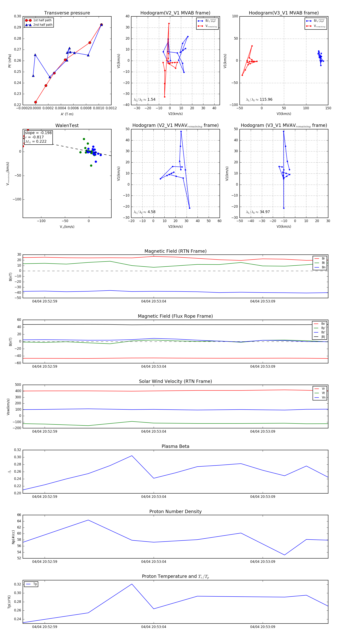This screenshot has width=351, height=644.
Task: Click the Plasma Beta chart title
Action: (x=175, y=446)
